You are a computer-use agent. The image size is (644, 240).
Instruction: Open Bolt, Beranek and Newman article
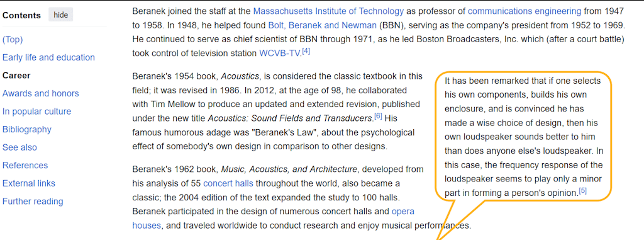point(323,26)
